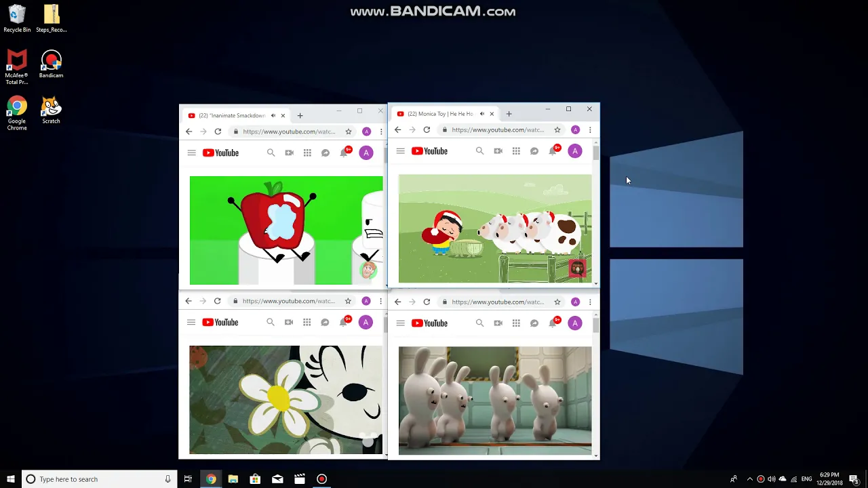The height and width of the screenshot is (488, 868).
Task: Open McAfee Total Protection desktop icon
Action: point(17,68)
